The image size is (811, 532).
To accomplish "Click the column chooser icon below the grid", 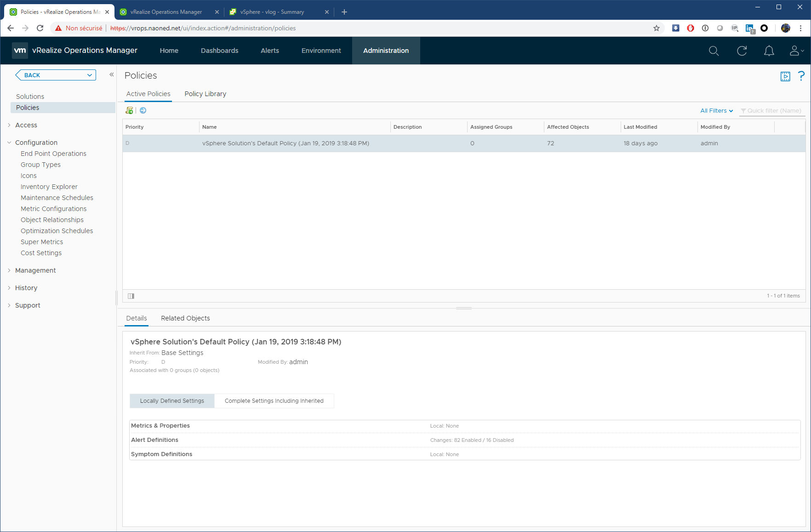I will pyautogui.click(x=131, y=296).
